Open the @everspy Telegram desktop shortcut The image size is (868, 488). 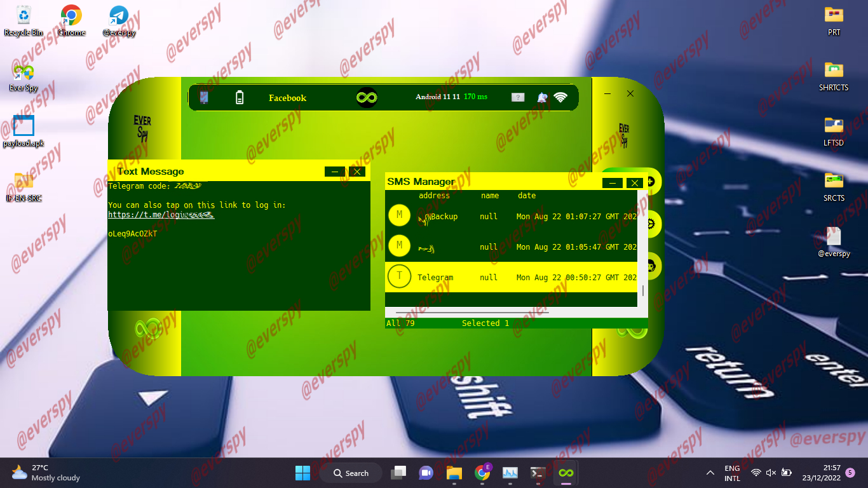click(119, 20)
